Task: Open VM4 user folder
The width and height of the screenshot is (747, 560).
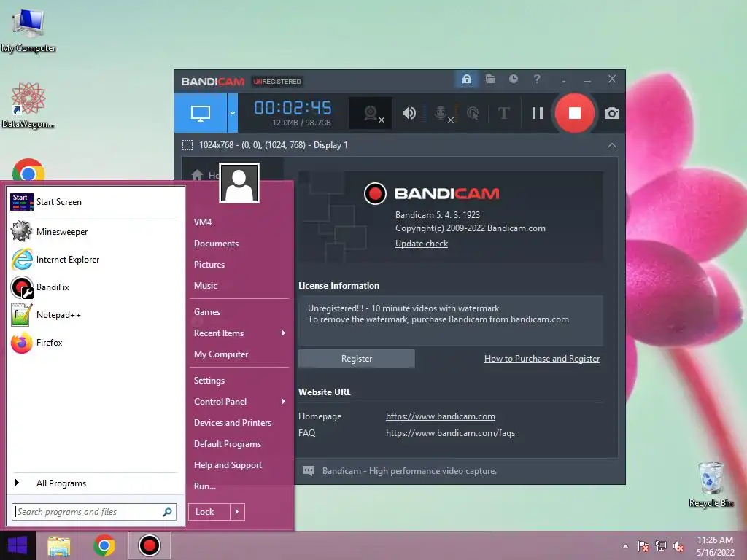Action: point(203,222)
